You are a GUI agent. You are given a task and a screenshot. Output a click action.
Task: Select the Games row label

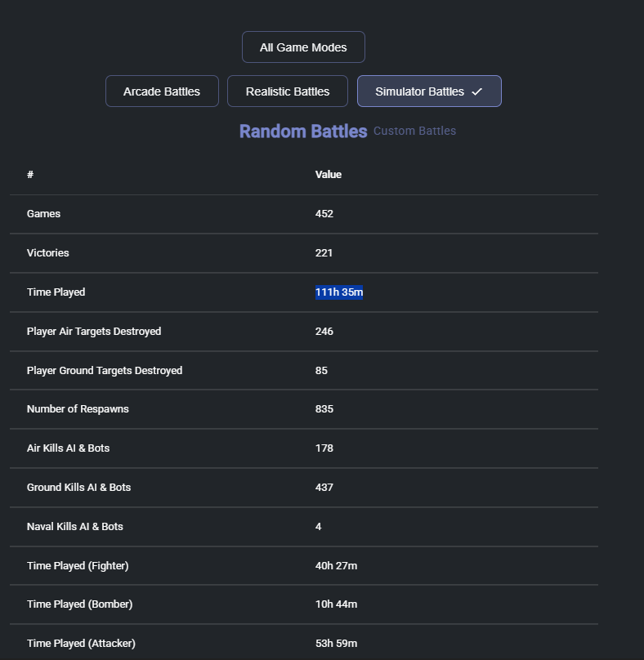pos(43,214)
